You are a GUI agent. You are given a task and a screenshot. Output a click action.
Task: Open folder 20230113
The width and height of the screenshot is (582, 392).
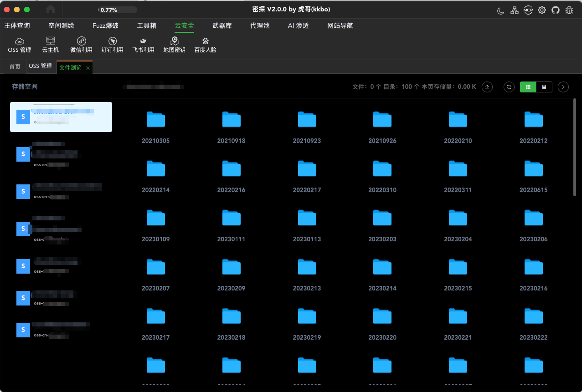coord(307,225)
